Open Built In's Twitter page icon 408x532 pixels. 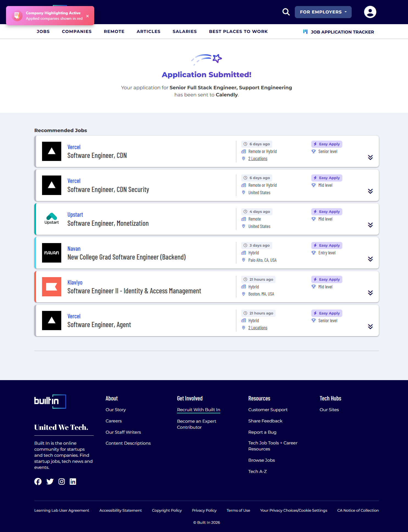[x=50, y=481]
